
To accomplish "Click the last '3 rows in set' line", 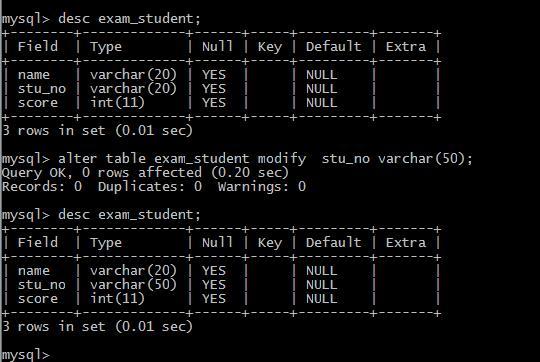I will (x=97, y=327).
